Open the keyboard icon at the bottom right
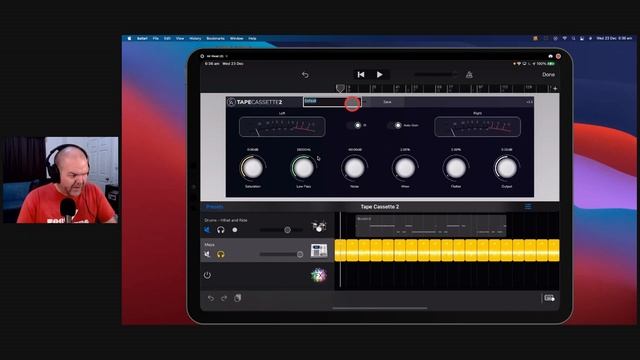This screenshot has width=640, height=360. pyautogui.click(x=549, y=298)
